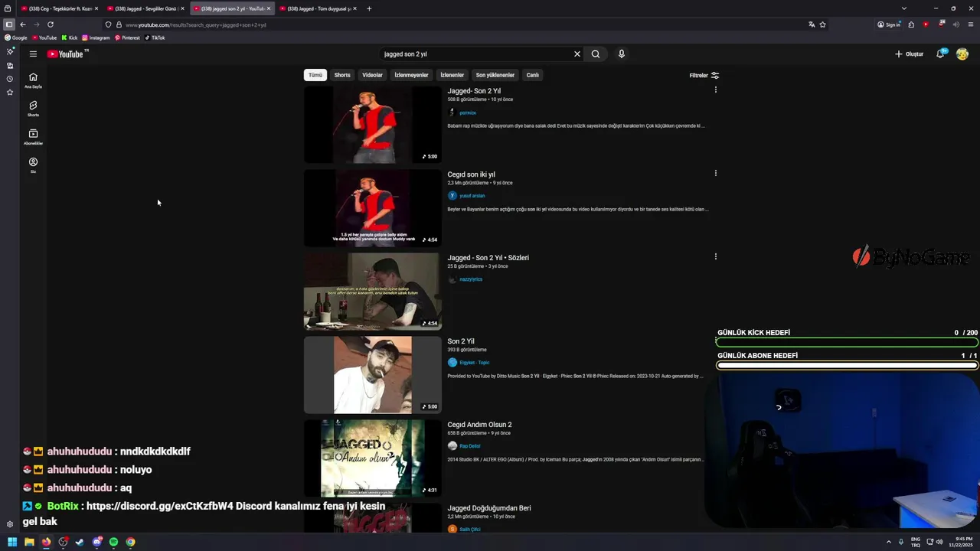Viewport: 980px width, 551px height.
Task: Select the Tümü filter chip
Action: (315, 75)
